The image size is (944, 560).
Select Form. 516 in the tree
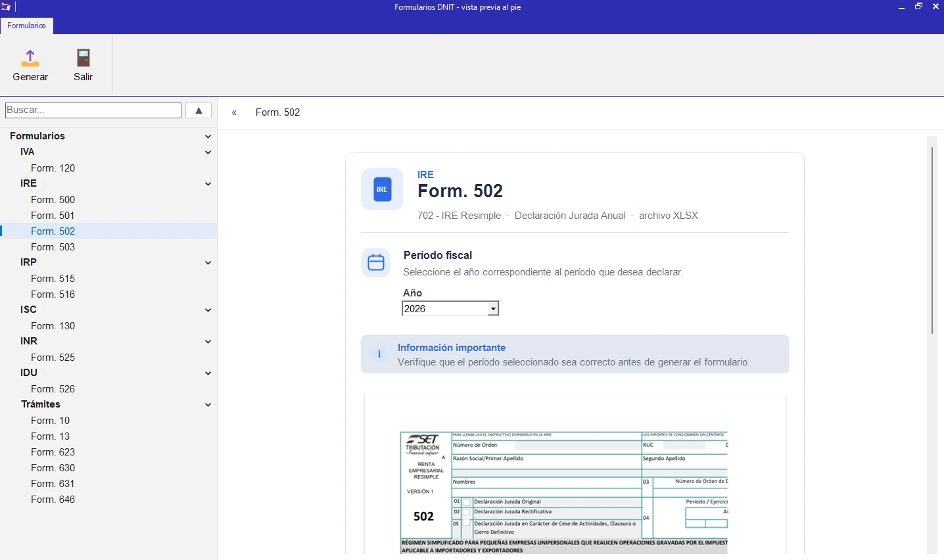click(x=53, y=294)
